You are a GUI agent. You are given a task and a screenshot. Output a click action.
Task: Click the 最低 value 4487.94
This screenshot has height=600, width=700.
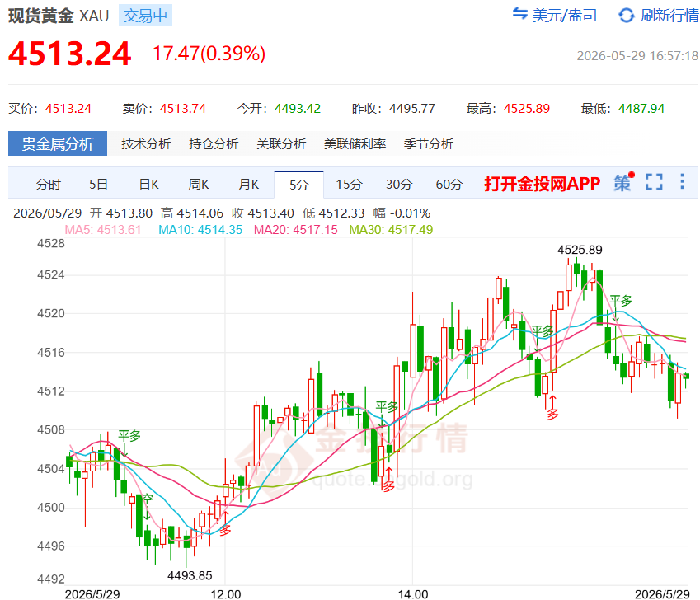click(x=641, y=109)
